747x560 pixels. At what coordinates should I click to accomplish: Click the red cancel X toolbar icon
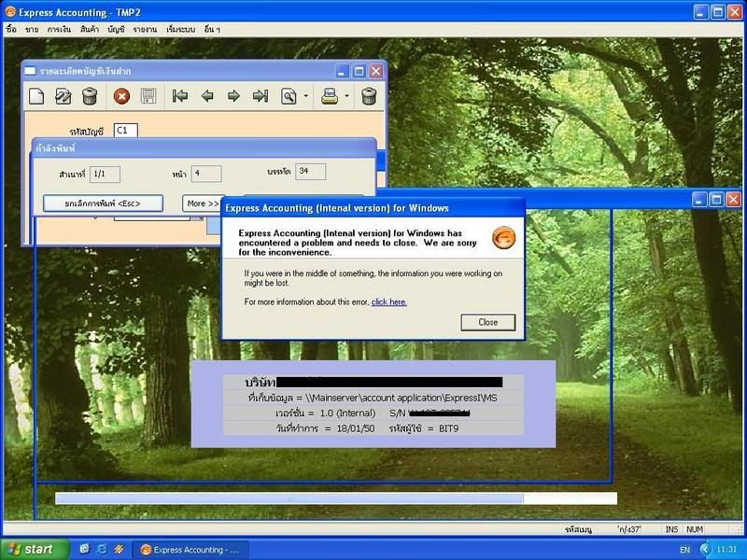[121, 96]
